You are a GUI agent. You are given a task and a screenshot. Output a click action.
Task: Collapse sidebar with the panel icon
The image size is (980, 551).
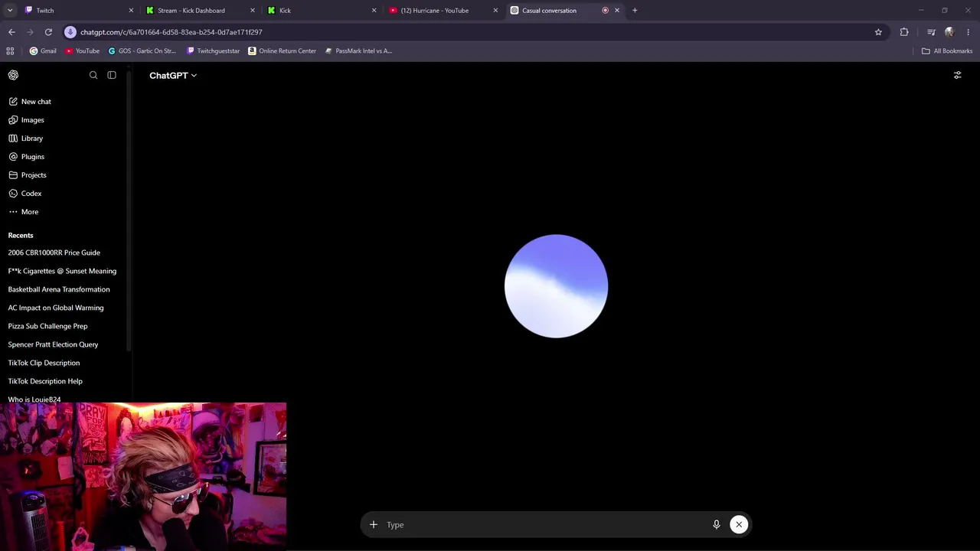click(112, 75)
